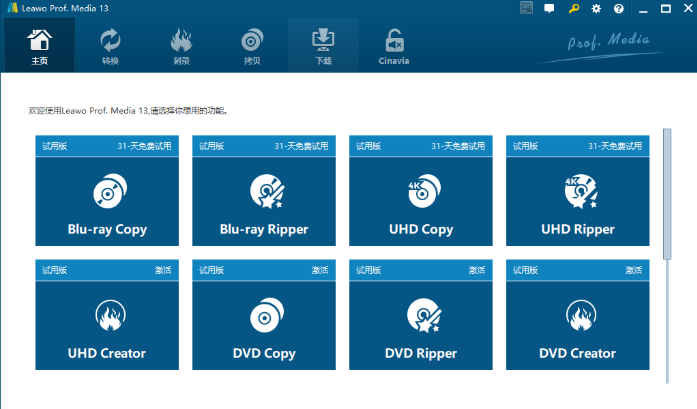Select the Cinavia tab
Screen dimensions: 697x409
(x=394, y=45)
